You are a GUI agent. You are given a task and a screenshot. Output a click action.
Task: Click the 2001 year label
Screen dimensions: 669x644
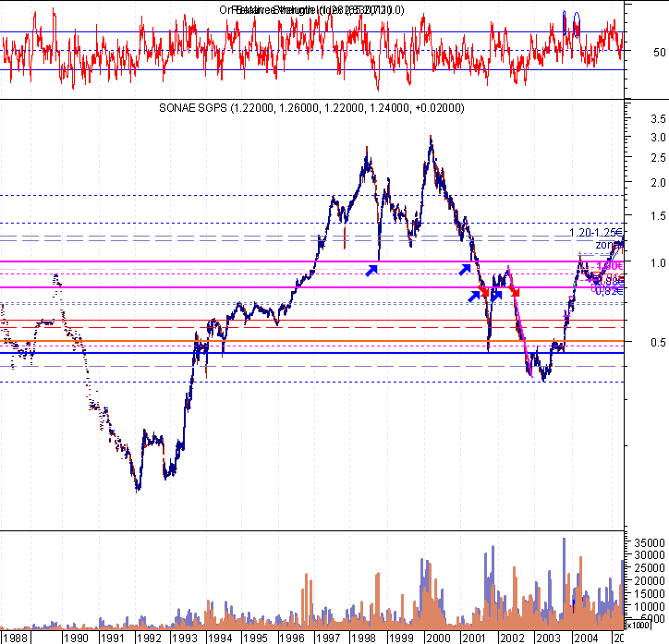[x=474, y=638]
